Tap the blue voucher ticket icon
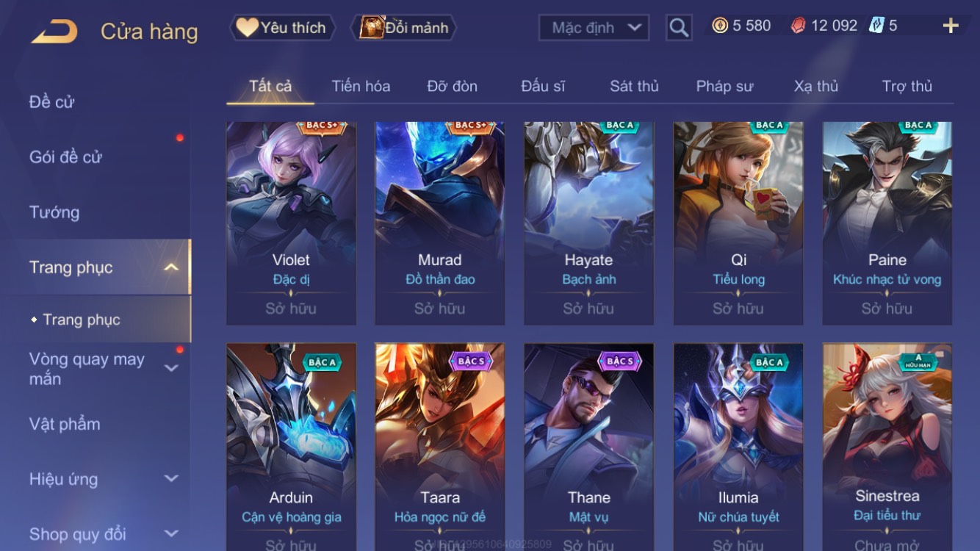 click(x=876, y=26)
